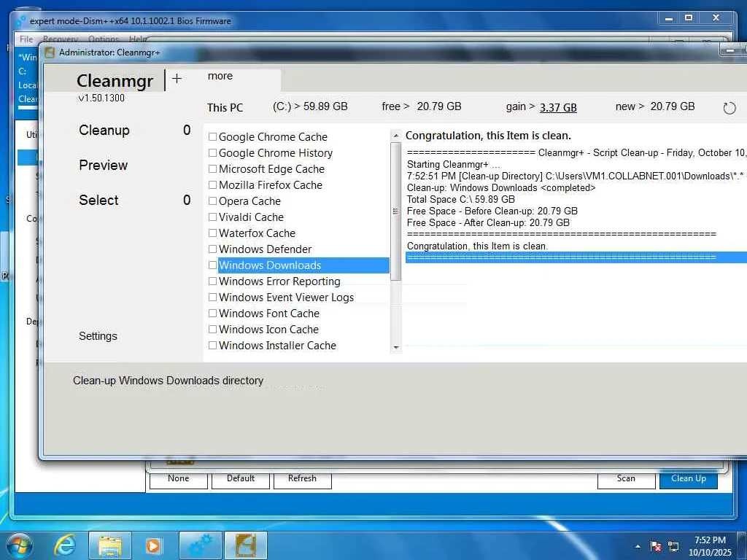The height and width of the screenshot is (560, 747).
Task: Tick Windows Event Viewer Logs checkbox
Action: [212, 297]
